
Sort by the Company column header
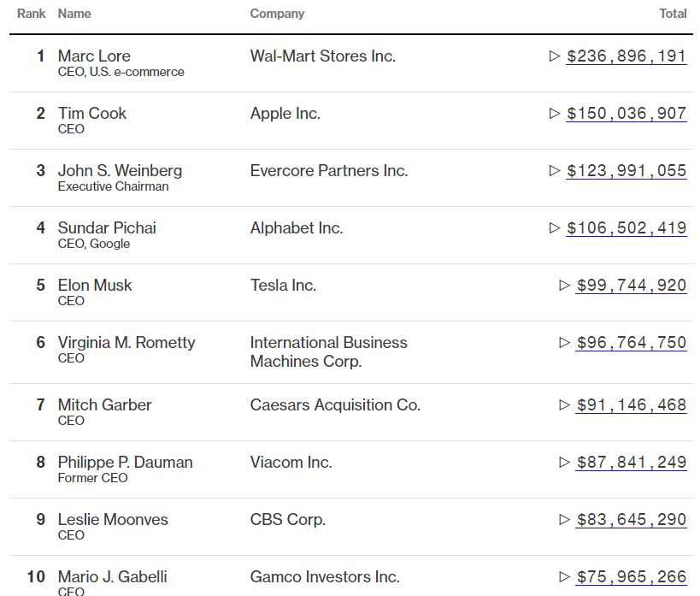pos(277,14)
